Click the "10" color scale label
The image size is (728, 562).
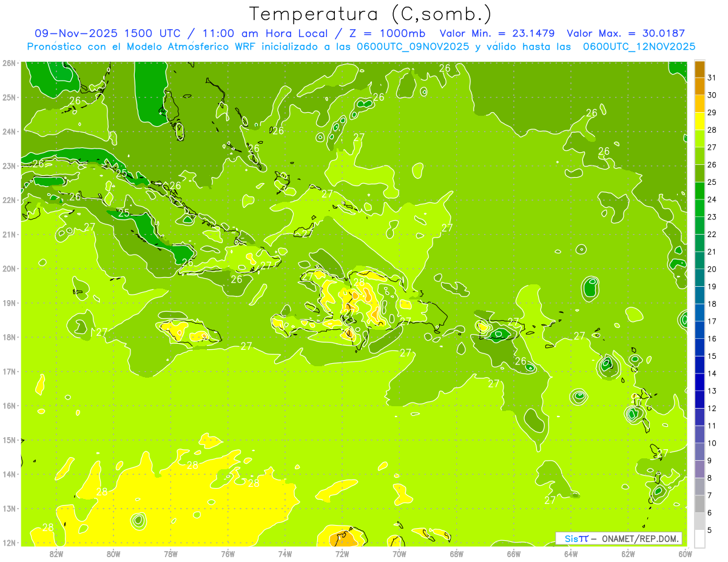pyautogui.click(x=712, y=443)
